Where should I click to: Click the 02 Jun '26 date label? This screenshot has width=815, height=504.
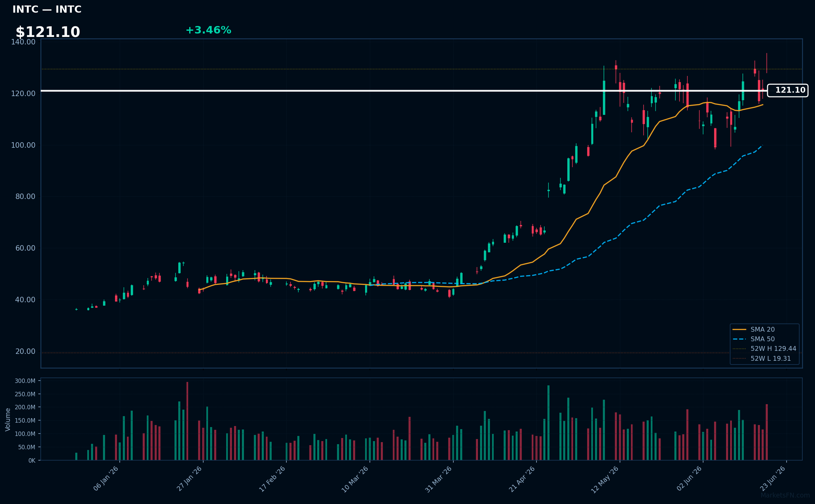tap(689, 479)
